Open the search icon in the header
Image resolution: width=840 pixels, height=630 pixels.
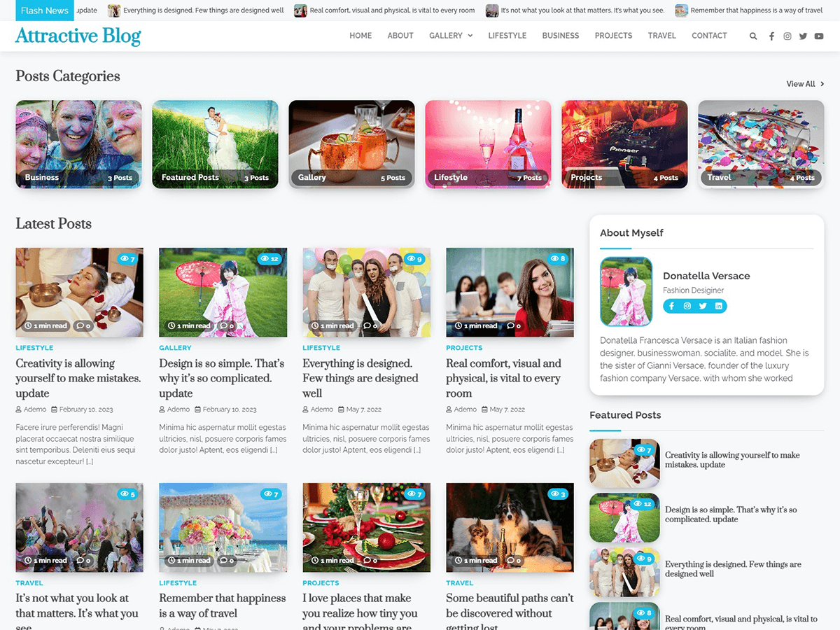753,36
